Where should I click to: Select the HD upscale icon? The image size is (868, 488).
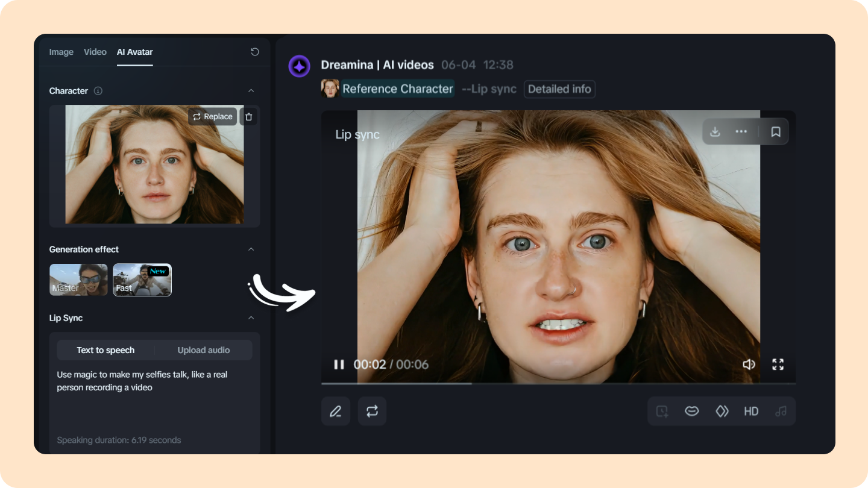click(x=751, y=411)
